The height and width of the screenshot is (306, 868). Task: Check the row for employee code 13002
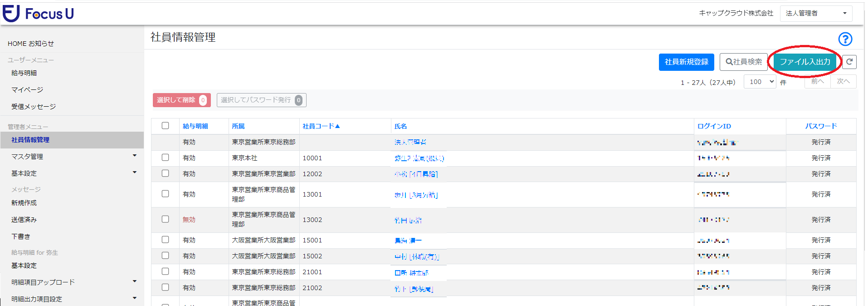coord(165,219)
